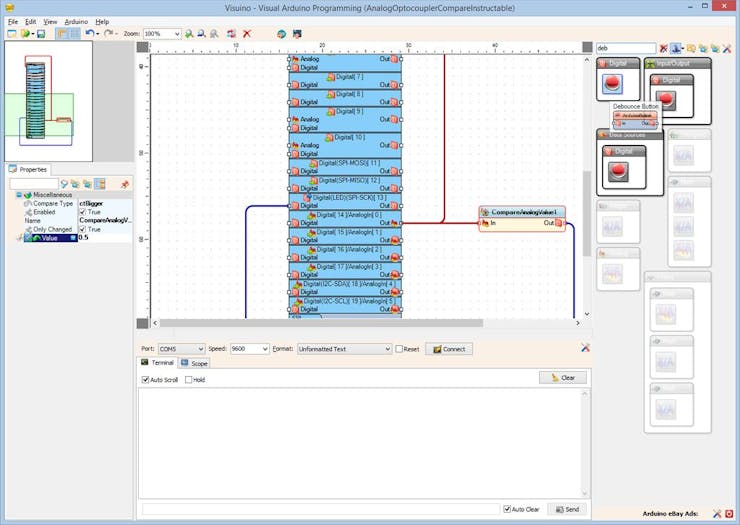Toggle the Only Changed property checkbox
Image resolution: width=740 pixels, height=525 pixels.
[83, 229]
